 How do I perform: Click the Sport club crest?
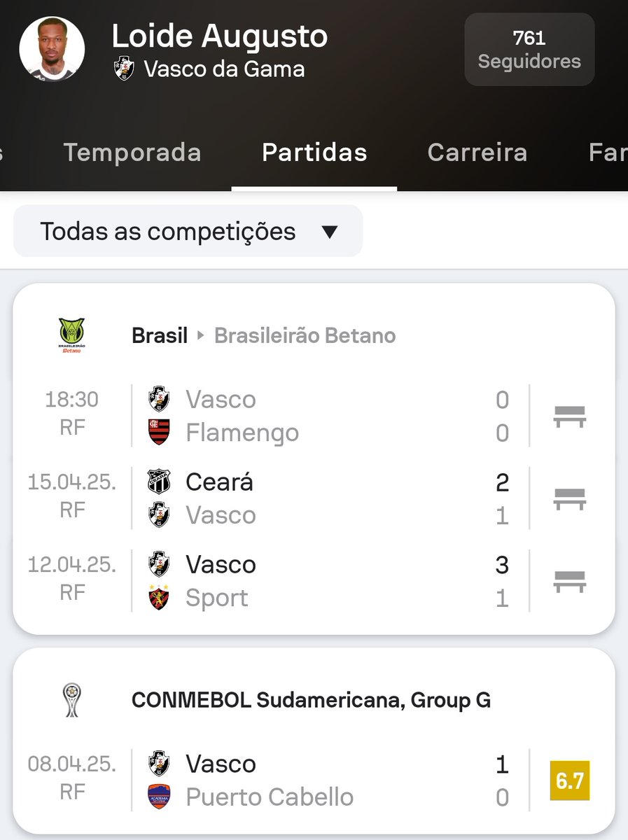(x=159, y=598)
